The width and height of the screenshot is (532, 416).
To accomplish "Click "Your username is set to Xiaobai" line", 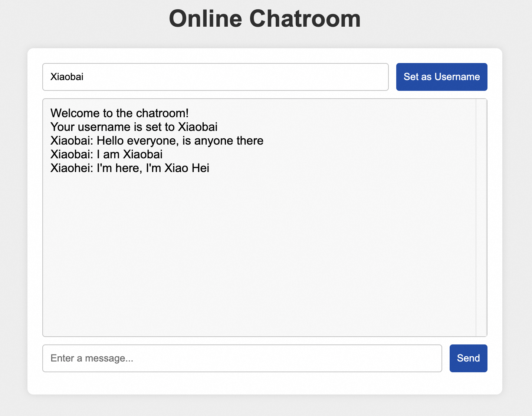I will [x=134, y=127].
